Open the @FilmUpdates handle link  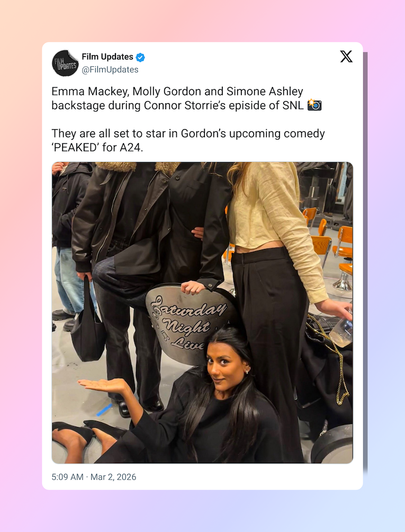coord(110,69)
